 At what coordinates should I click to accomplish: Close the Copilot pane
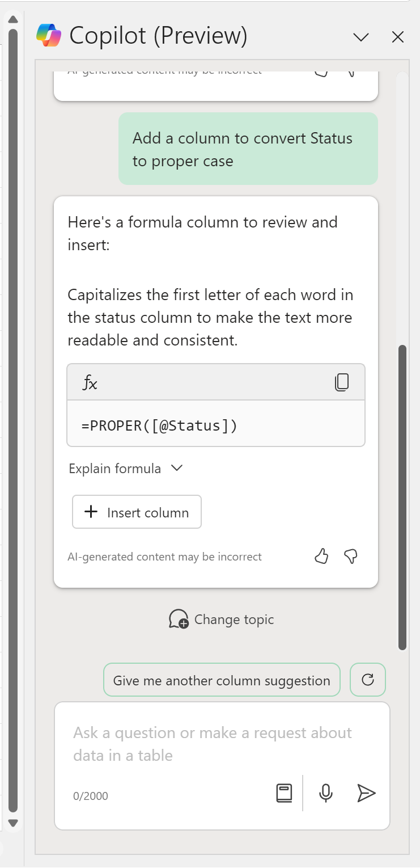398,37
